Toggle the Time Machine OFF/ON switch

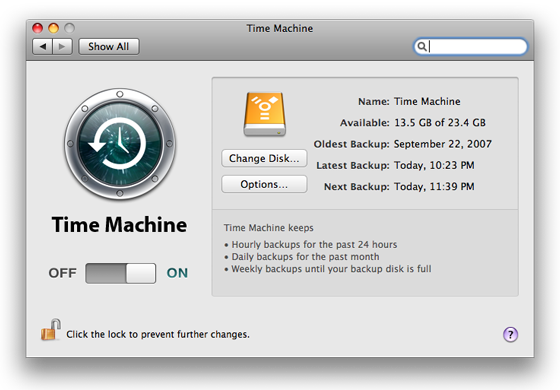pos(121,274)
